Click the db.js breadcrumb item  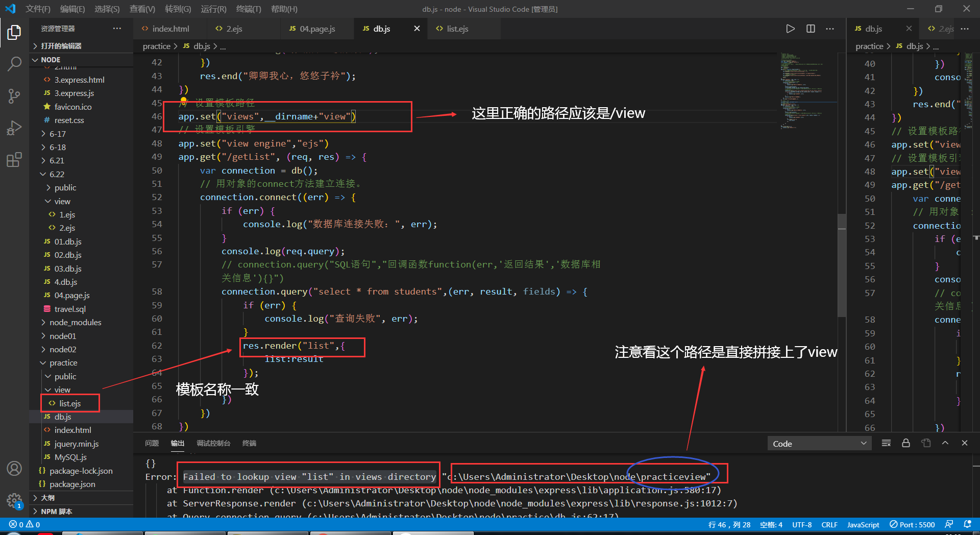[201, 46]
